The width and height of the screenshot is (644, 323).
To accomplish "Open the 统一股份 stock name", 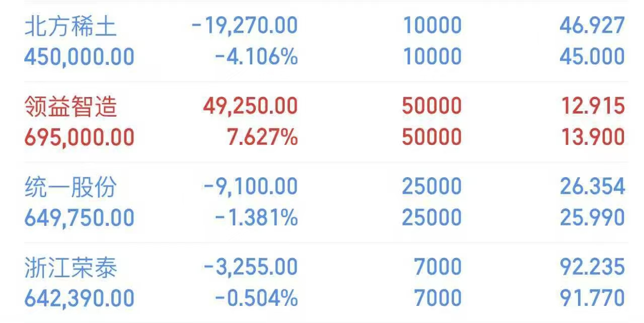I will click(x=70, y=187).
